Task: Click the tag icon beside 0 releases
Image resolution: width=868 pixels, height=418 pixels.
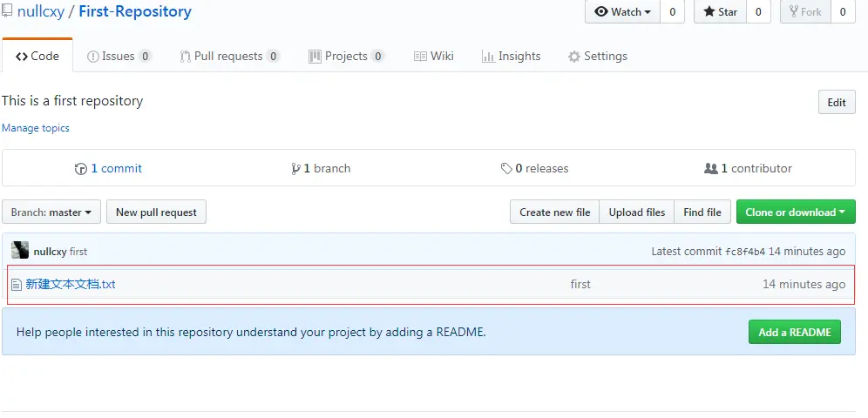Action: tap(506, 169)
